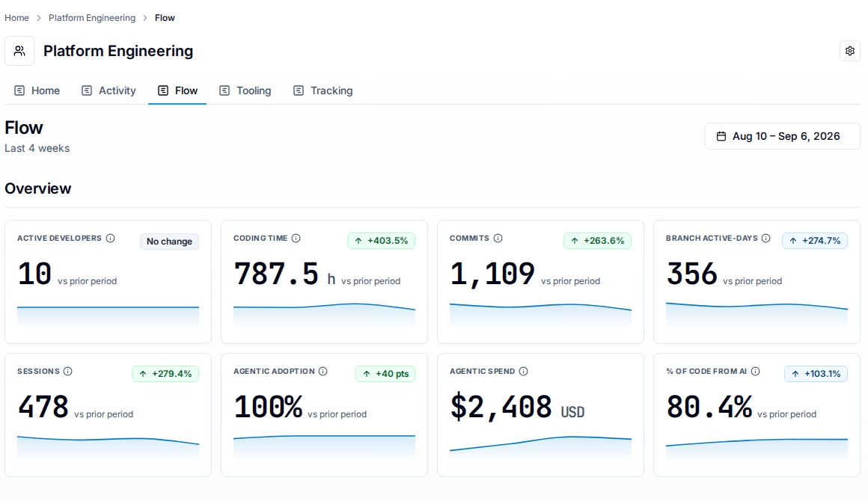Select the +40 pts adoption badge
The image size is (868, 501).
point(385,374)
